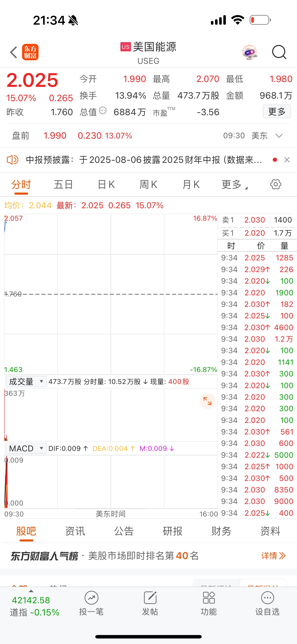Tap the trade row with volume 8350
The height and width of the screenshot is (644, 297).
[x=257, y=490]
